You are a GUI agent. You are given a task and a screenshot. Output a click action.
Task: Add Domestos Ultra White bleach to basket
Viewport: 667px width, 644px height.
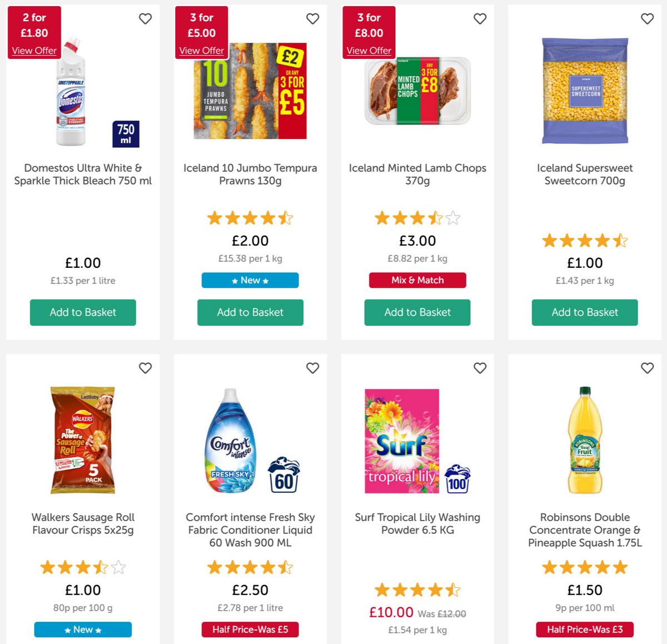pos(82,312)
